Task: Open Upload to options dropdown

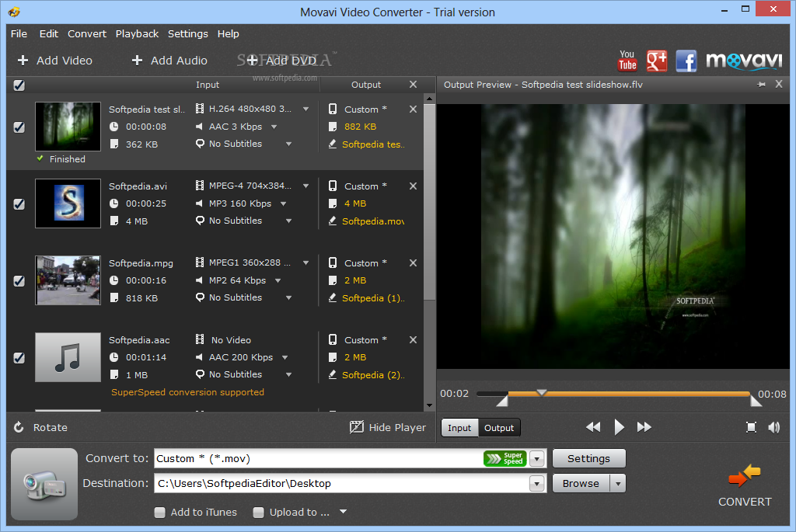Action: click(x=343, y=512)
